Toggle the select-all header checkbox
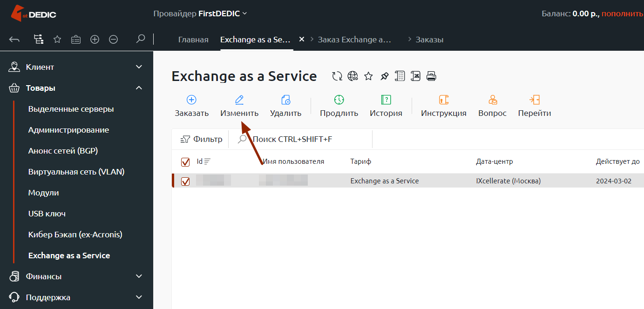The width and height of the screenshot is (644, 309). click(x=185, y=162)
